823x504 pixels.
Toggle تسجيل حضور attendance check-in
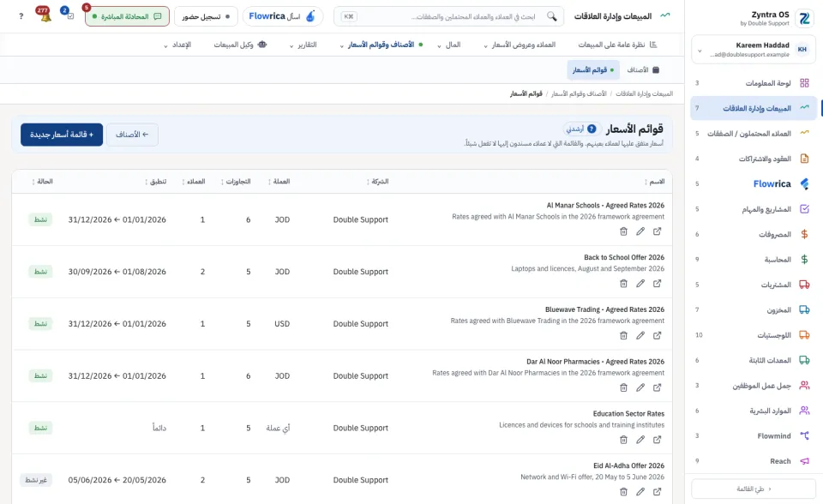click(206, 16)
